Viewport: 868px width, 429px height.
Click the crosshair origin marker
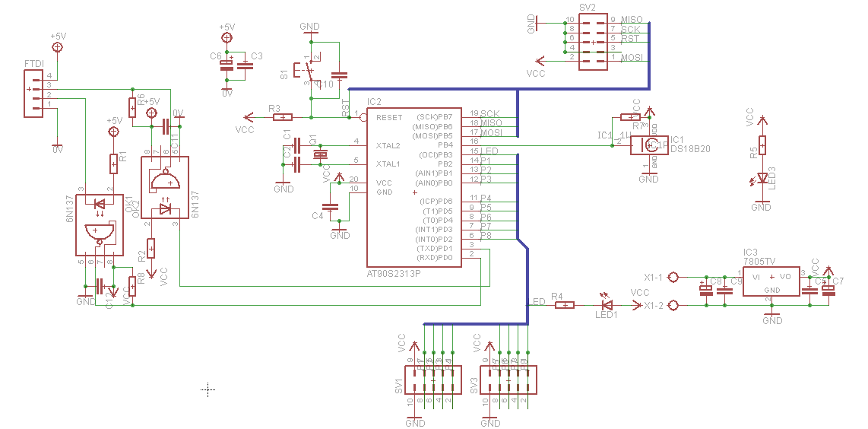point(207,389)
